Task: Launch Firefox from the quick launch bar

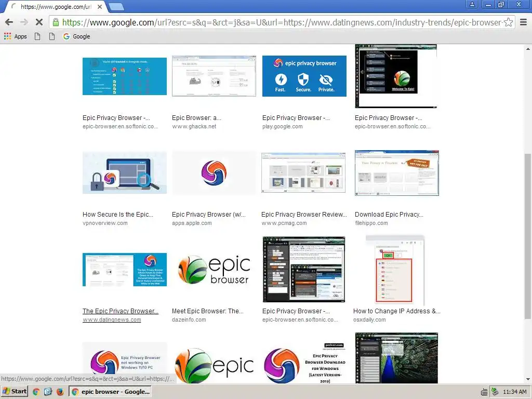Action: pyautogui.click(x=60, y=392)
